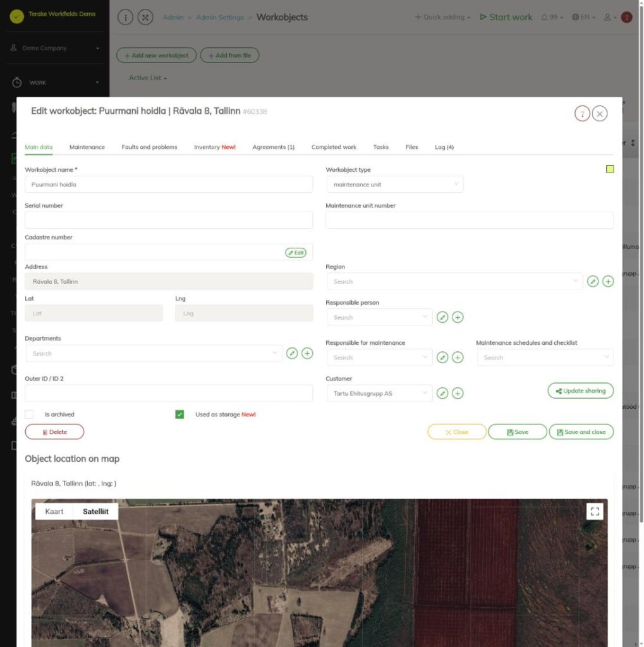Click the edit pencil icon next to Region
The image size is (644, 647).
coord(593,281)
